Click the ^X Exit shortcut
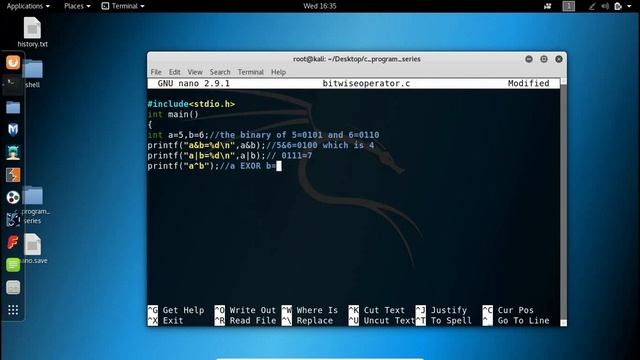The width and height of the screenshot is (640, 360). (165, 321)
